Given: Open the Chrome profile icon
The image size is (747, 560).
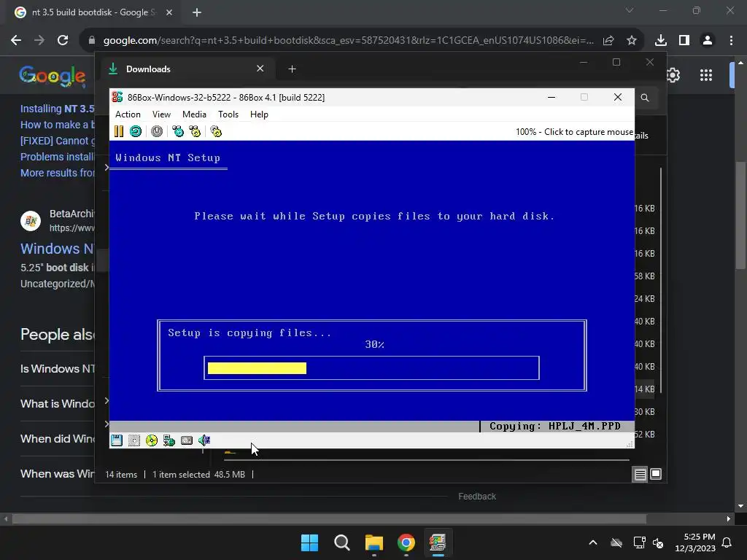Looking at the screenshot, I should click(708, 41).
